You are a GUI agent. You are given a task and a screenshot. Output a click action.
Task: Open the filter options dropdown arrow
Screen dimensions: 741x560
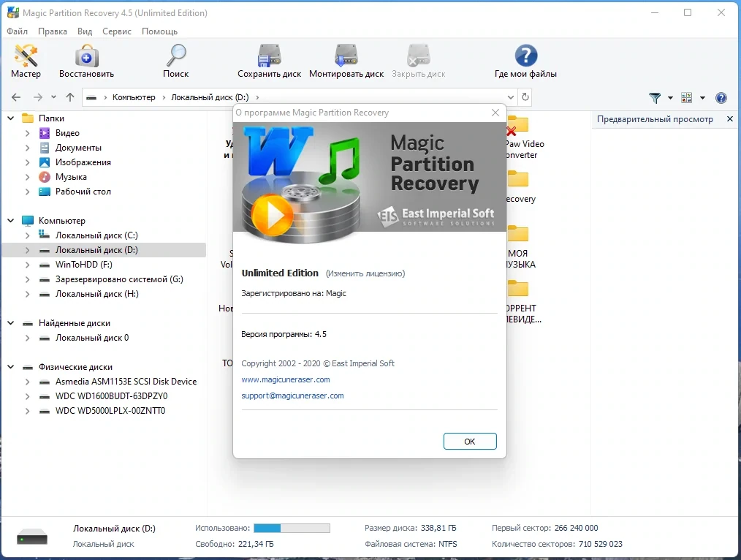point(670,98)
